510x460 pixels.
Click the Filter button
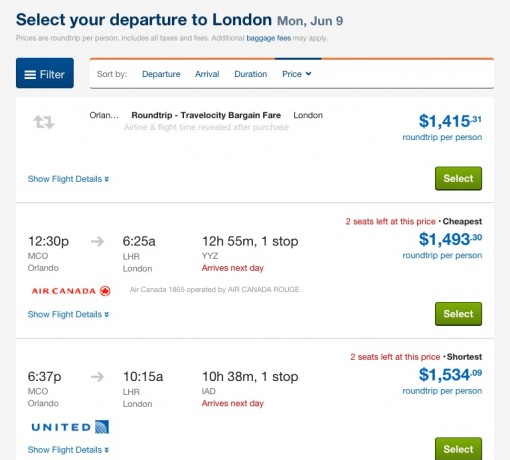(x=45, y=73)
